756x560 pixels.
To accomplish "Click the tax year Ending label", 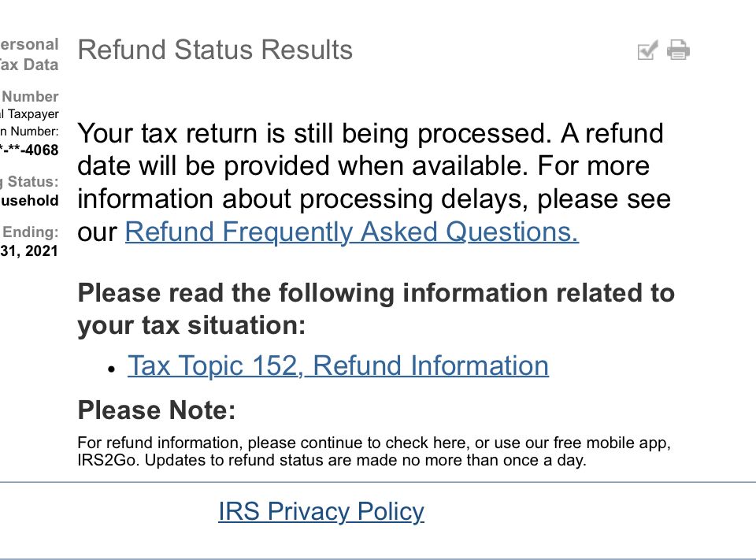I will (30, 232).
